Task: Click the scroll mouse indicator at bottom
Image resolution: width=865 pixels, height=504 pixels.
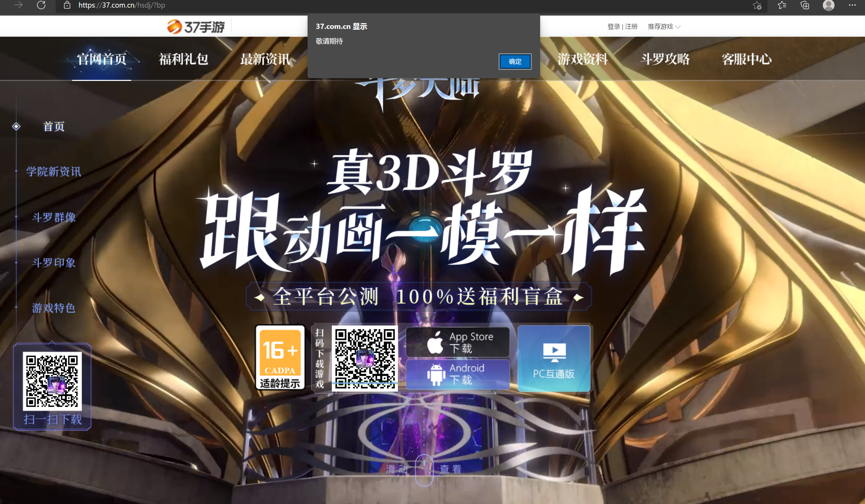Action: pyautogui.click(x=424, y=470)
